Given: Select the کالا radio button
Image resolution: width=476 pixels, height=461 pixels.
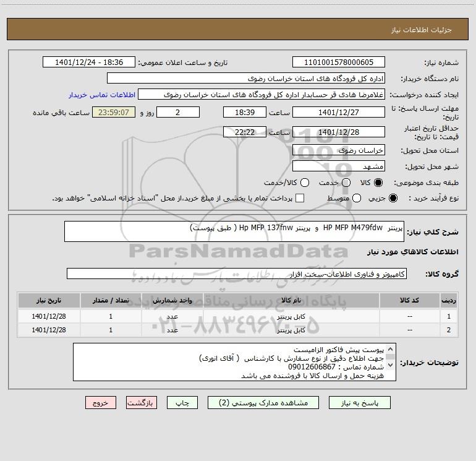Looking at the screenshot, I should [x=378, y=183].
